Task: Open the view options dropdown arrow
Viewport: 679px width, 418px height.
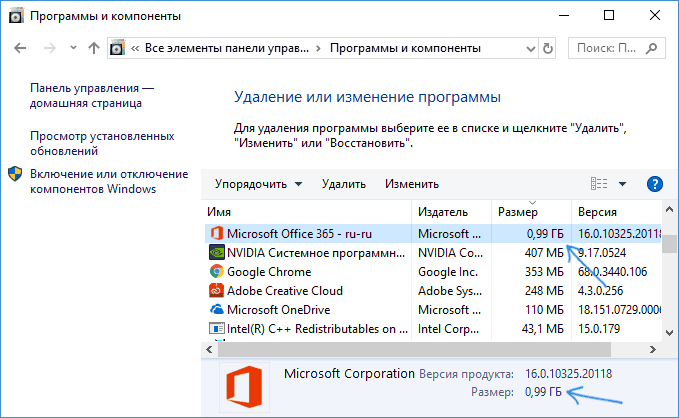Action: click(x=622, y=184)
